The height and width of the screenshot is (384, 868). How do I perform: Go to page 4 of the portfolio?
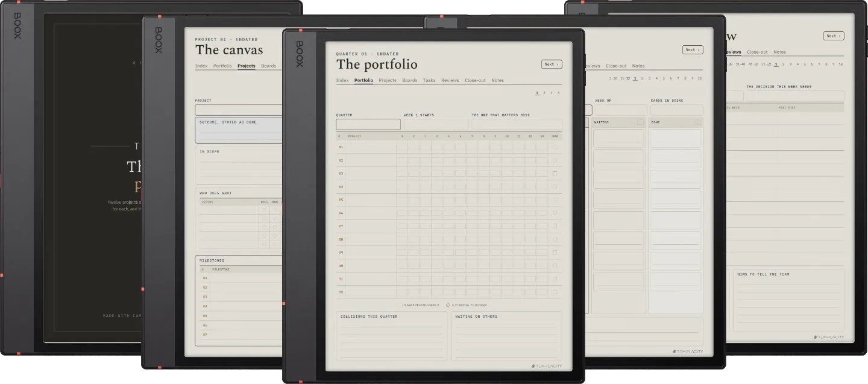(x=559, y=93)
